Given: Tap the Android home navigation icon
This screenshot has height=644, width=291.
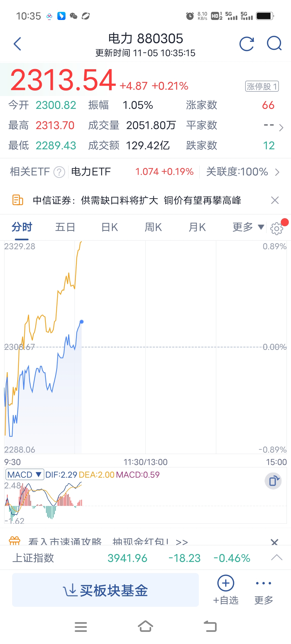Looking at the screenshot, I should [x=145, y=626].
